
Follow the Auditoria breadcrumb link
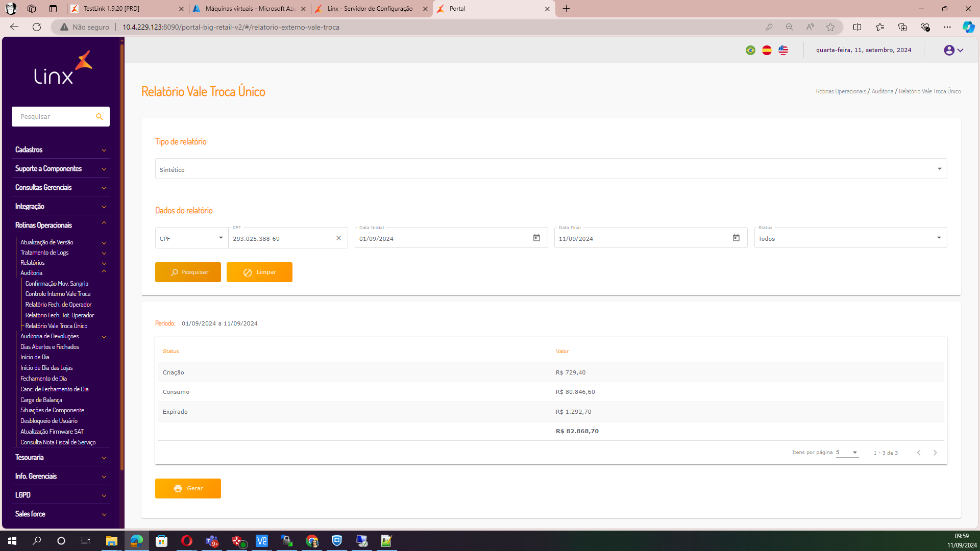(x=882, y=91)
